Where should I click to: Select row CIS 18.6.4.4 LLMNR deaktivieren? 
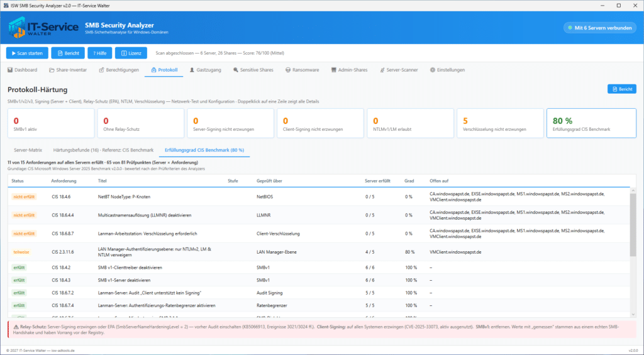pos(319,215)
